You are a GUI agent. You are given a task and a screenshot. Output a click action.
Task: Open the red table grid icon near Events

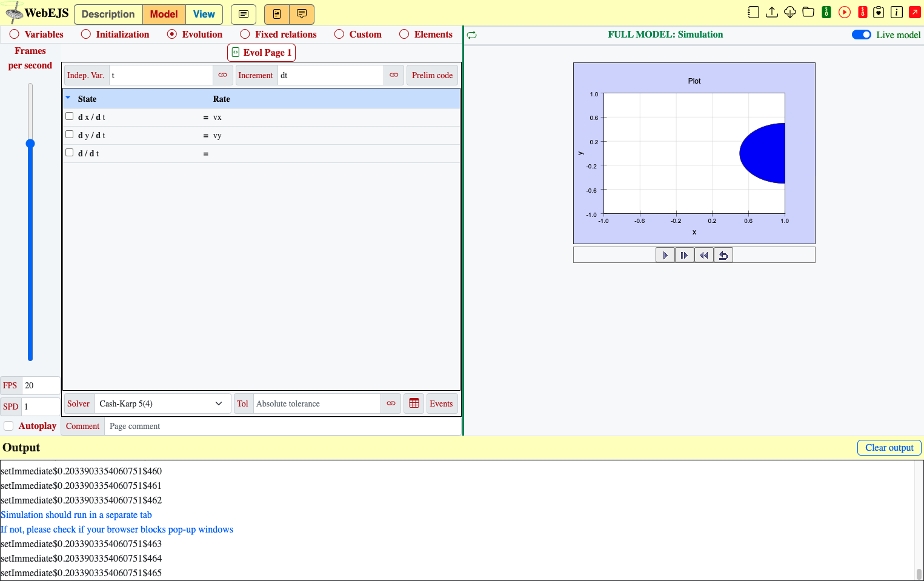pyautogui.click(x=414, y=403)
